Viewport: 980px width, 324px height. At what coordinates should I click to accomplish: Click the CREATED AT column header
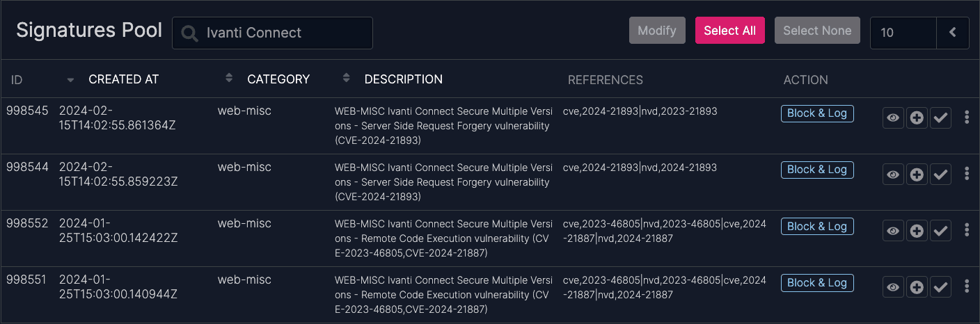point(124,79)
